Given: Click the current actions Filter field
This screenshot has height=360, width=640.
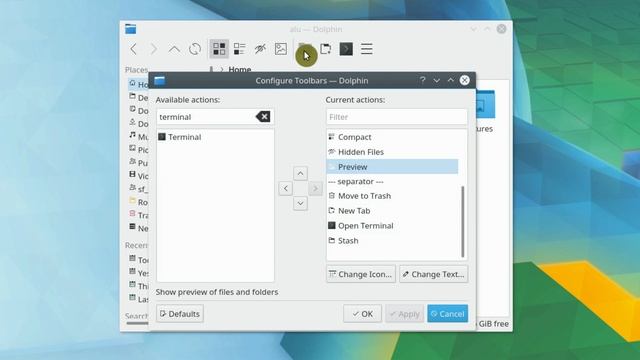Looking at the screenshot, I should [397, 117].
